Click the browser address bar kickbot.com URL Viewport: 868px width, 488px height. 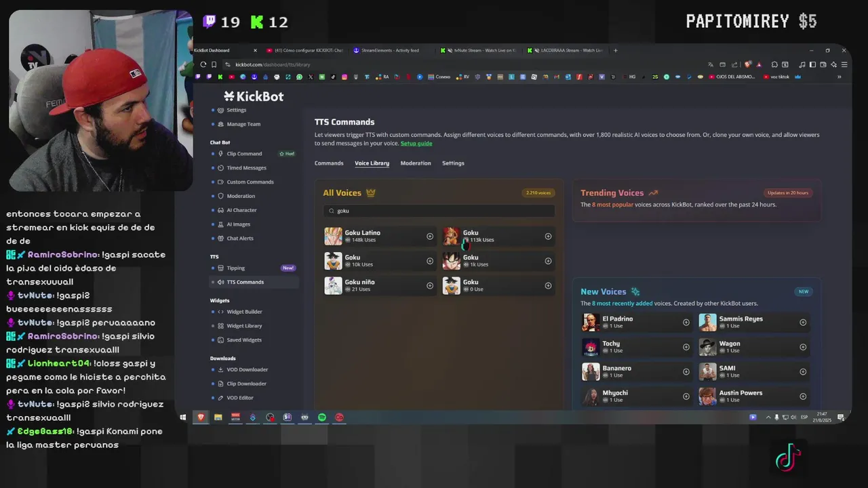coord(273,64)
